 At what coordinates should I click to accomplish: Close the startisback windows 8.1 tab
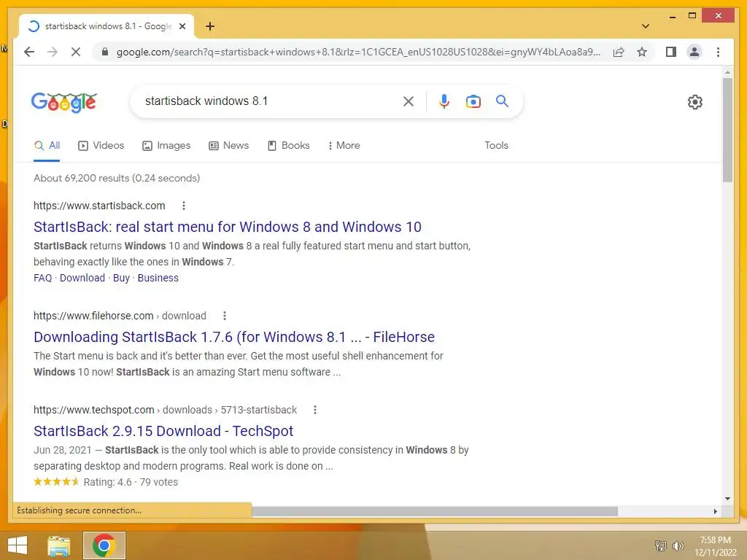click(x=182, y=26)
